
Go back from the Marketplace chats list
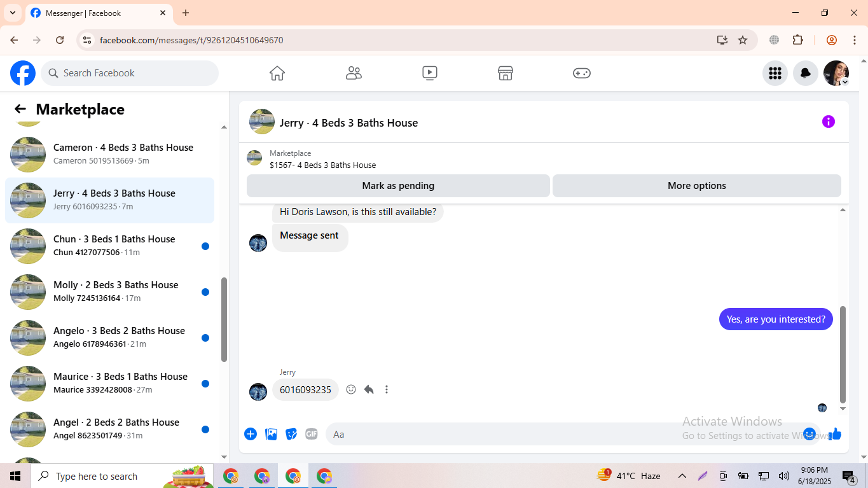(20, 109)
